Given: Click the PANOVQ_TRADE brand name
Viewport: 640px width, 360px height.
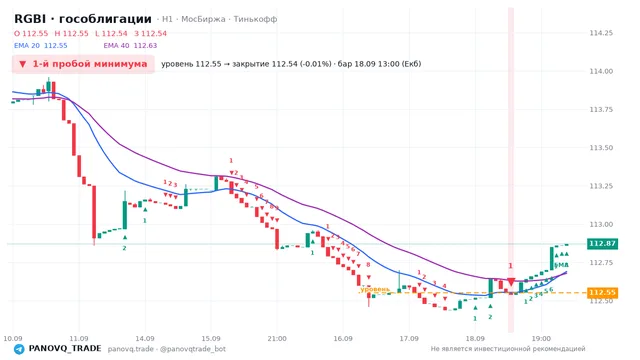Looking at the screenshot, I should pos(65,348).
